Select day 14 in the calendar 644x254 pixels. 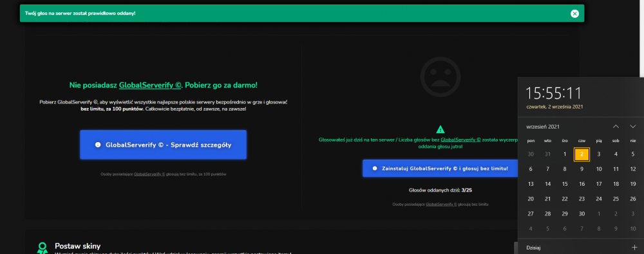pos(547,184)
